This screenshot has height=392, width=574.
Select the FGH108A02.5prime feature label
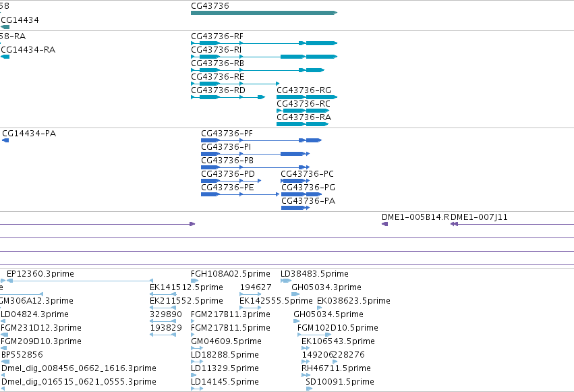point(231,274)
